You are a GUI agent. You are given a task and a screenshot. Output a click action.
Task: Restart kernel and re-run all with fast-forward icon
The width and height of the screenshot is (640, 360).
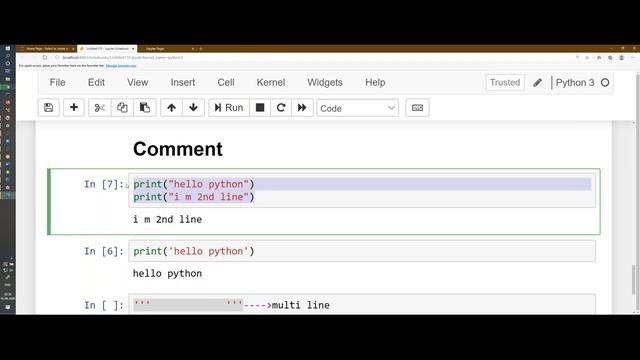[302, 108]
